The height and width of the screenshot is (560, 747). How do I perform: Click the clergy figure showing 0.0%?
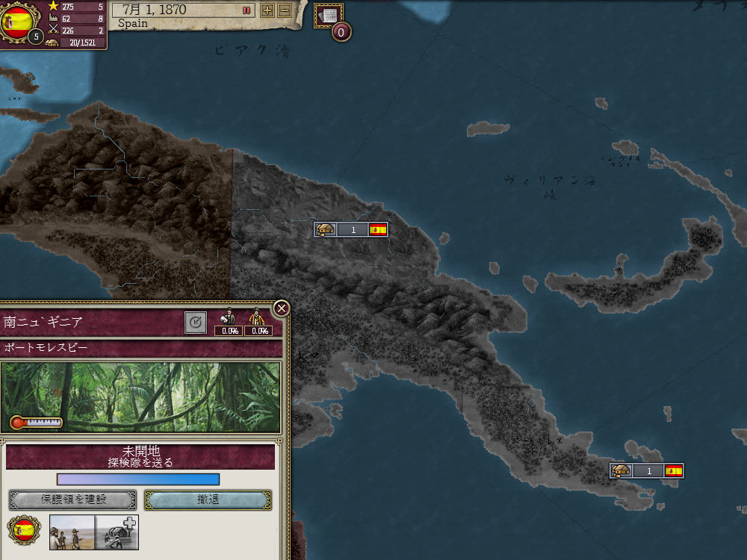click(x=258, y=322)
